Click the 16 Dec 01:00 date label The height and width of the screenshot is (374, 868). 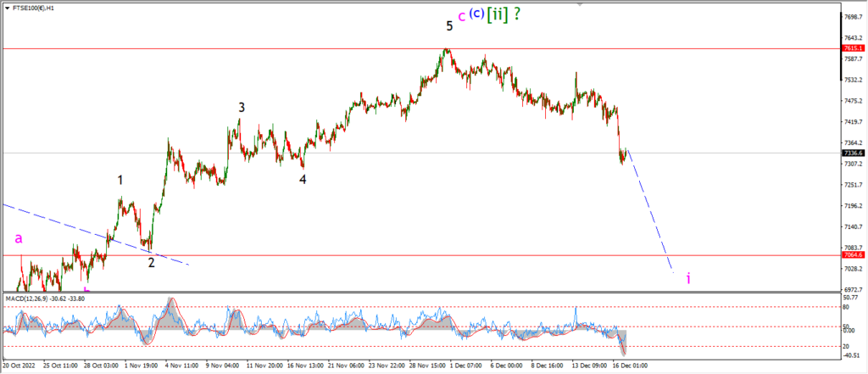[630, 366]
